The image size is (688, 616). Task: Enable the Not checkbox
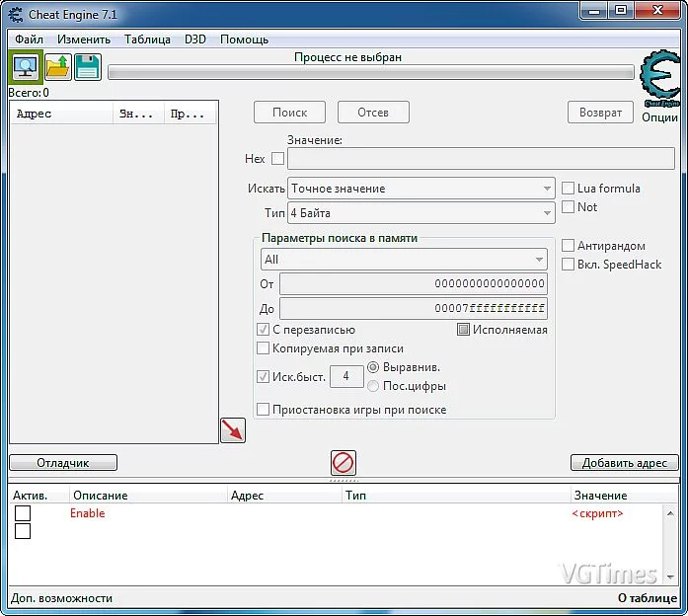tap(568, 206)
